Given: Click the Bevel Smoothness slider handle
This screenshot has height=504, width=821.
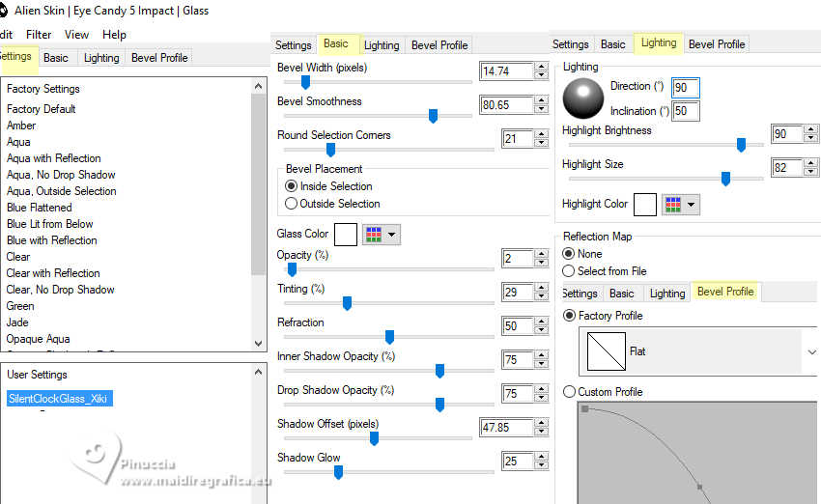Looking at the screenshot, I should (x=433, y=116).
